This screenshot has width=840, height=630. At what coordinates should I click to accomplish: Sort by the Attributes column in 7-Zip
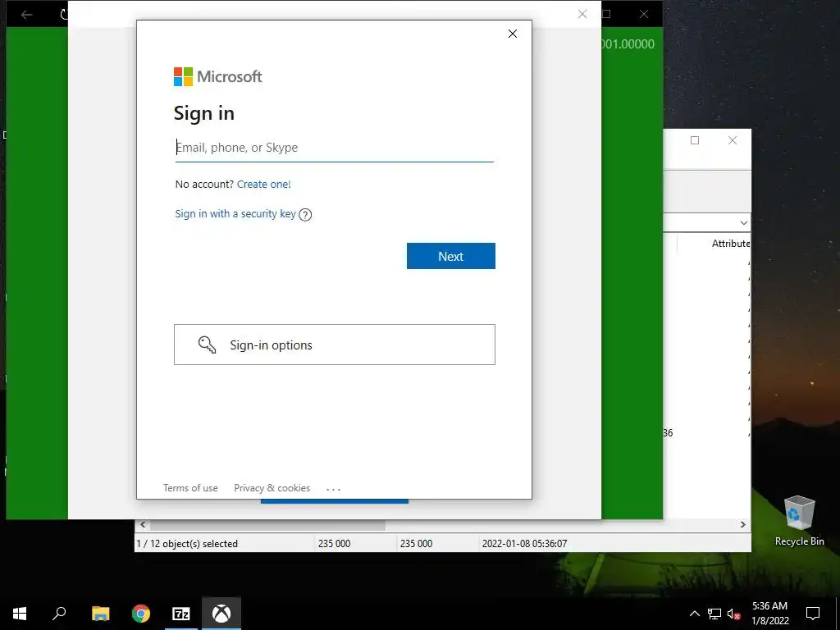730,243
